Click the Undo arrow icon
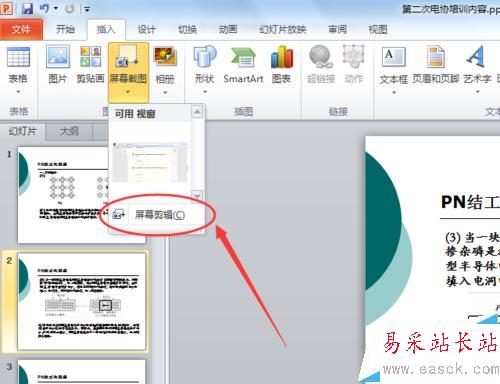The image size is (500, 384). coord(45,8)
